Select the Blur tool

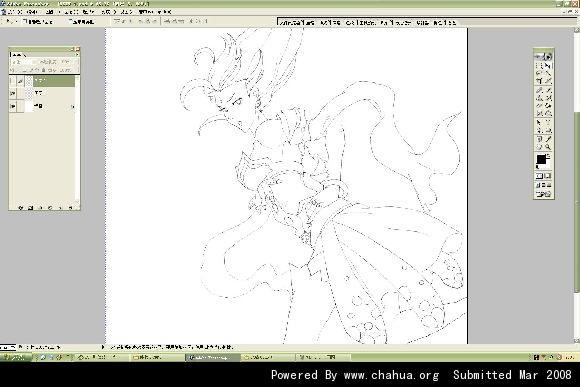pos(539,113)
